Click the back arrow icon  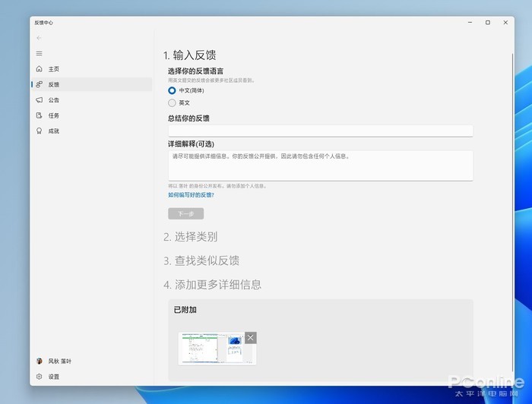point(39,38)
